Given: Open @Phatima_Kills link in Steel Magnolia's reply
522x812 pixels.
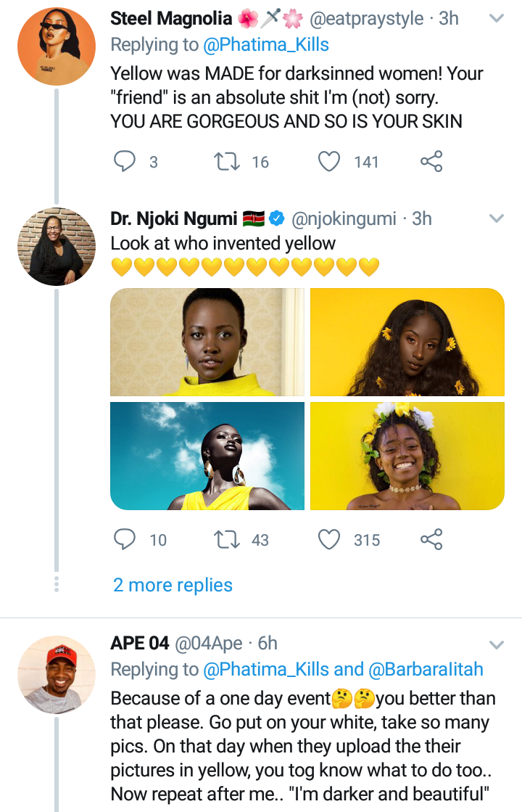Looking at the screenshot, I should 265,44.
